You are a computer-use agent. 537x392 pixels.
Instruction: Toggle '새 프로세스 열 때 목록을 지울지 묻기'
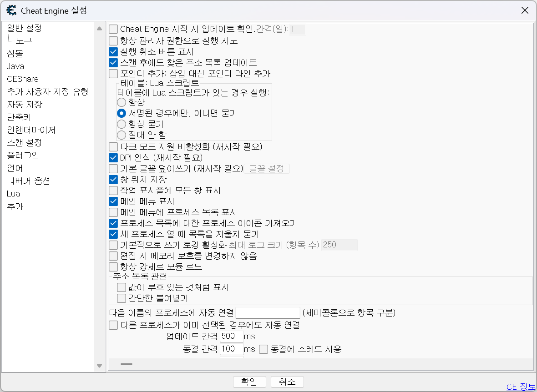[113, 234]
